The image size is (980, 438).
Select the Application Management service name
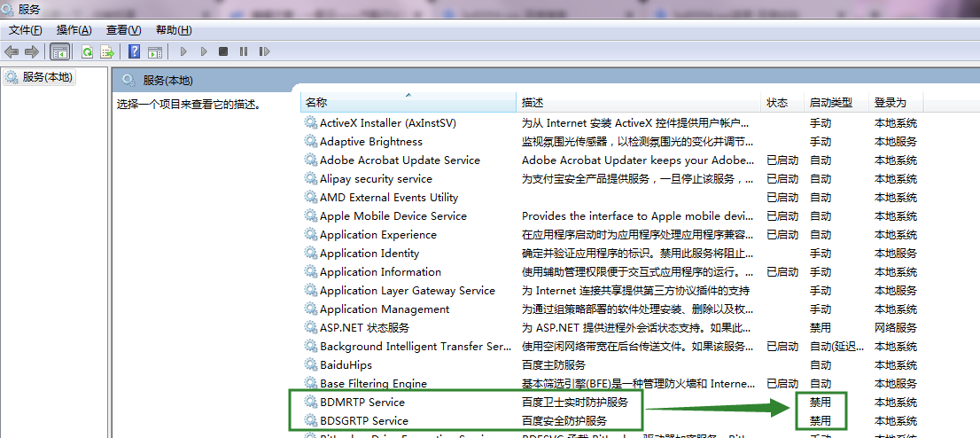pyautogui.click(x=385, y=309)
